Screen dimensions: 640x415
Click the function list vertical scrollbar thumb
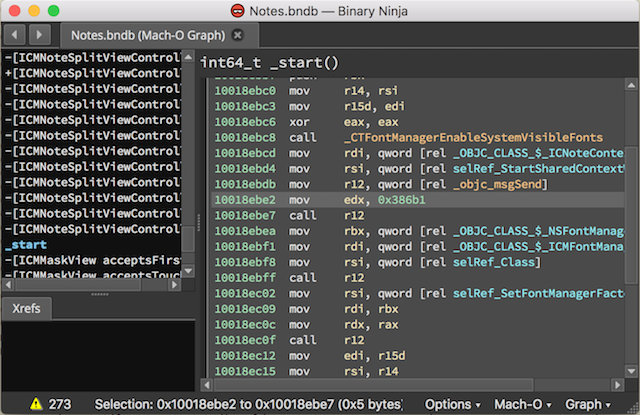188,240
